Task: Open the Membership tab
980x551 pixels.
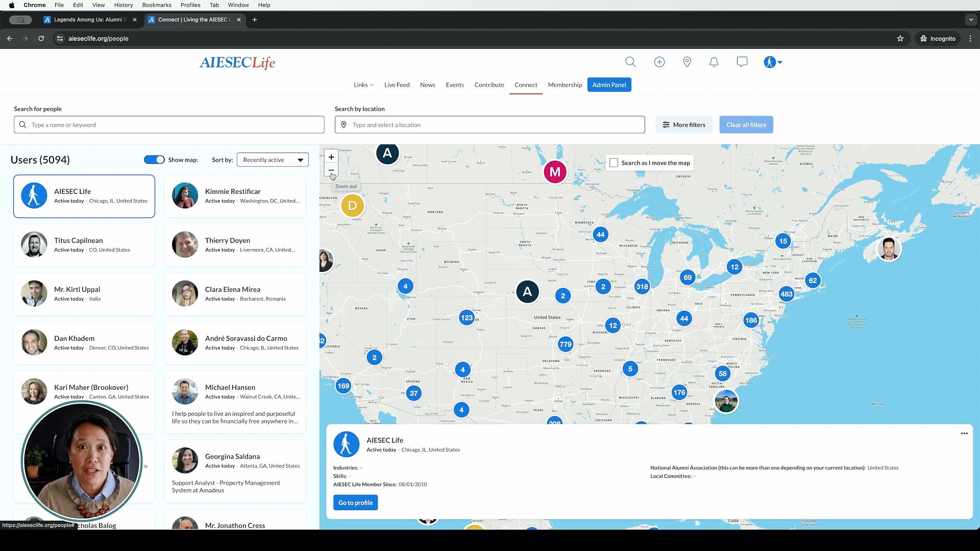Action: (x=565, y=85)
